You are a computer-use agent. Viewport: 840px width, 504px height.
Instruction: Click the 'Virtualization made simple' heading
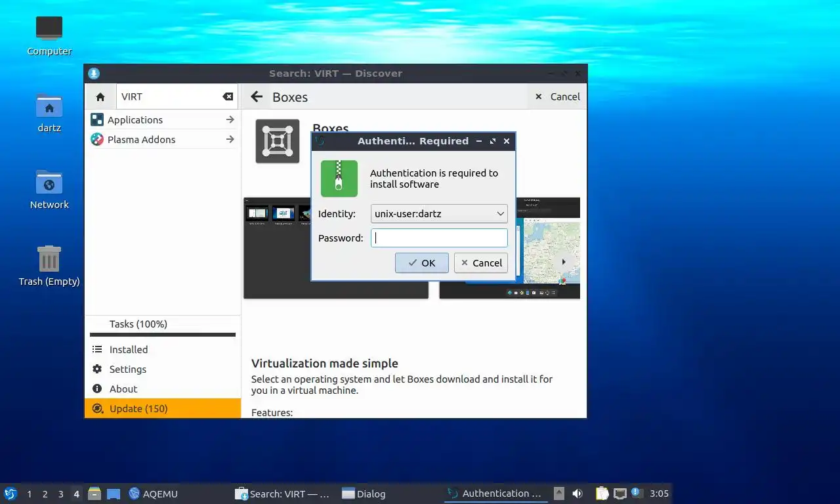325,364
